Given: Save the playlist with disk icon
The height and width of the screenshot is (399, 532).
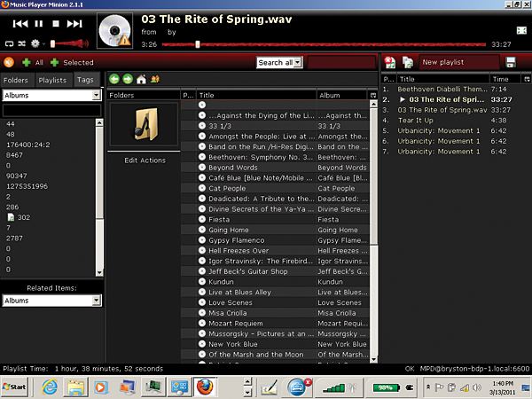Looking at the screenshot, I should click(x=511, y=62).
